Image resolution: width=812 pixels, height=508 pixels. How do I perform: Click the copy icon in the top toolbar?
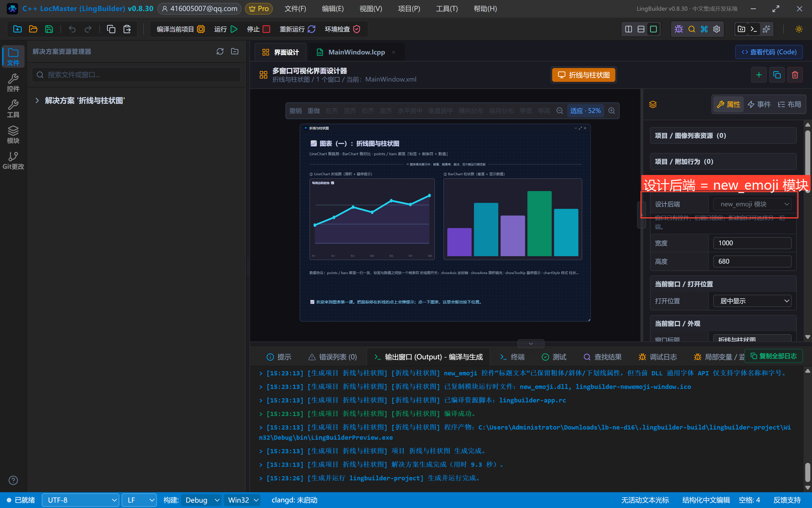(111, 29)
